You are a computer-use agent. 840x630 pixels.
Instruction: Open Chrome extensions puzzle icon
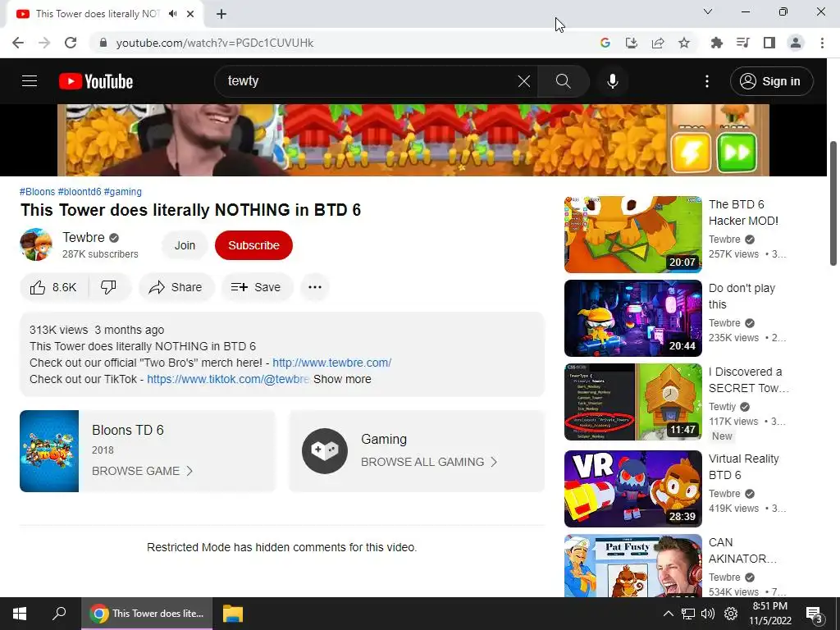(x=717, y=43)
